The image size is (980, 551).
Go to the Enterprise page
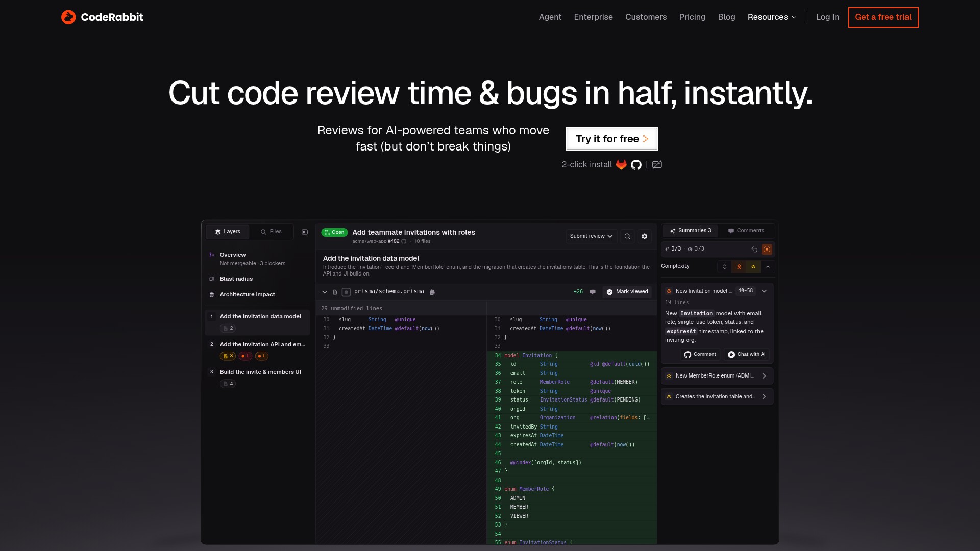point(593,17)
